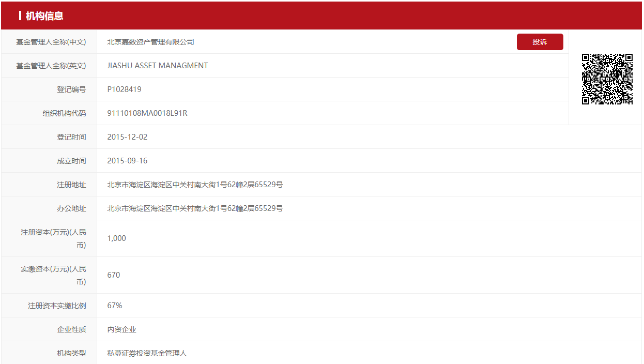
Task: Click the paid-in capital value 670
Action: click(x=114, y=275)
